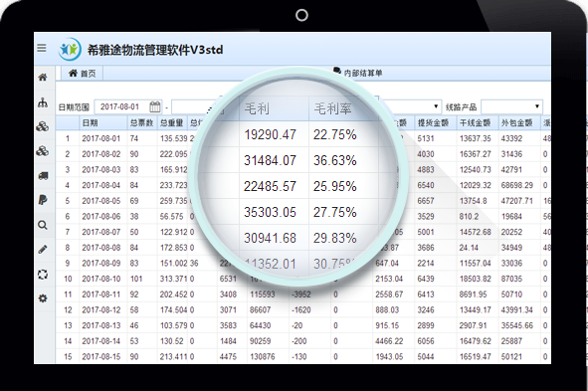Image resolution: width=588 pixels, height=391 pixels.
Task: Select the row dated 2017-08-12
Action: pyautogui.click(x=303, y=310)
